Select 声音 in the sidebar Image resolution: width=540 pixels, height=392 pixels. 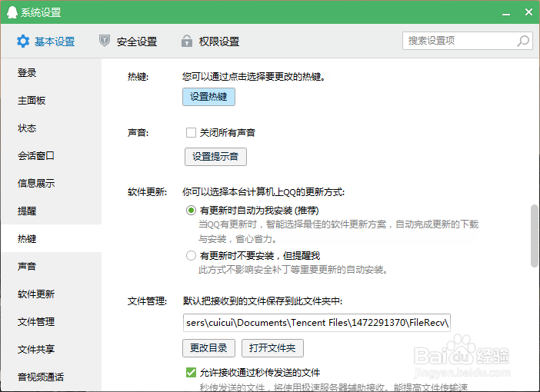click(52, 267)
